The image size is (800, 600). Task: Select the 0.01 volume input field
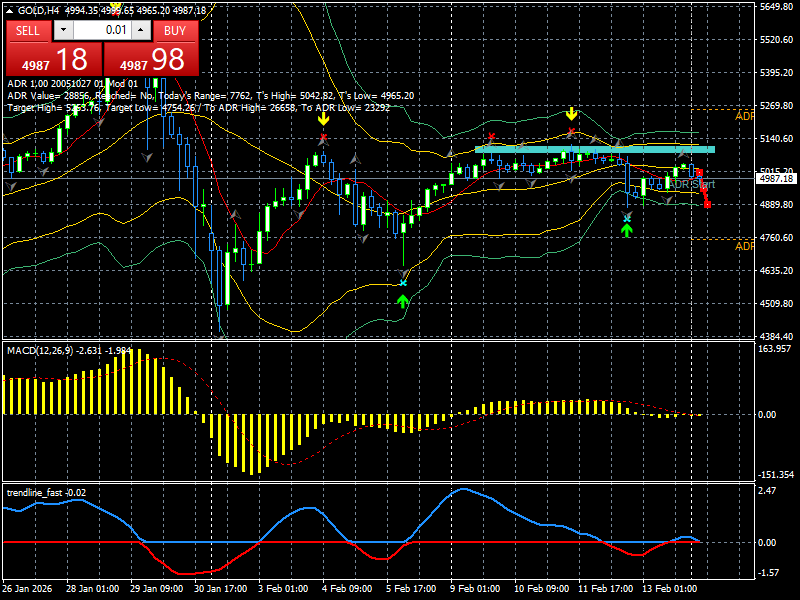coord(102,30)
